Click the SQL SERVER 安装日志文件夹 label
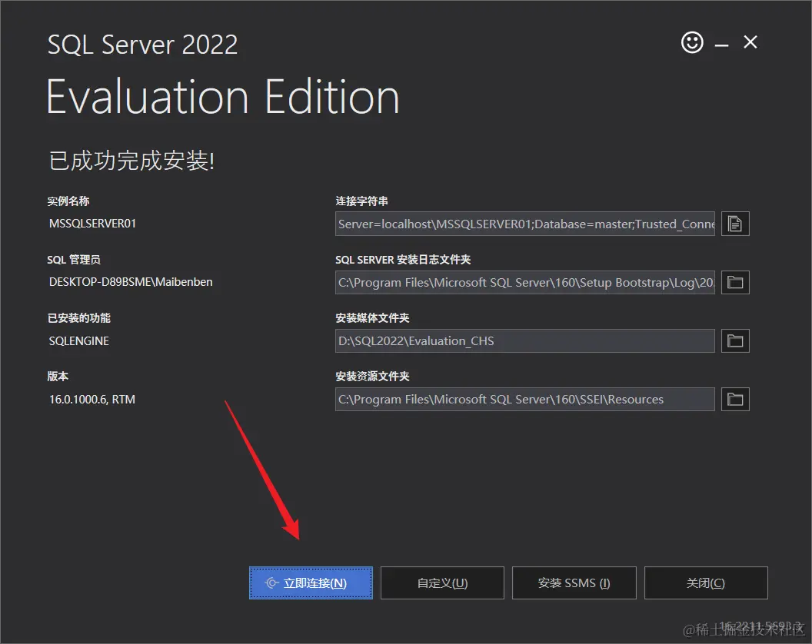The image size is (812, 644). click(x=403, y=259)
